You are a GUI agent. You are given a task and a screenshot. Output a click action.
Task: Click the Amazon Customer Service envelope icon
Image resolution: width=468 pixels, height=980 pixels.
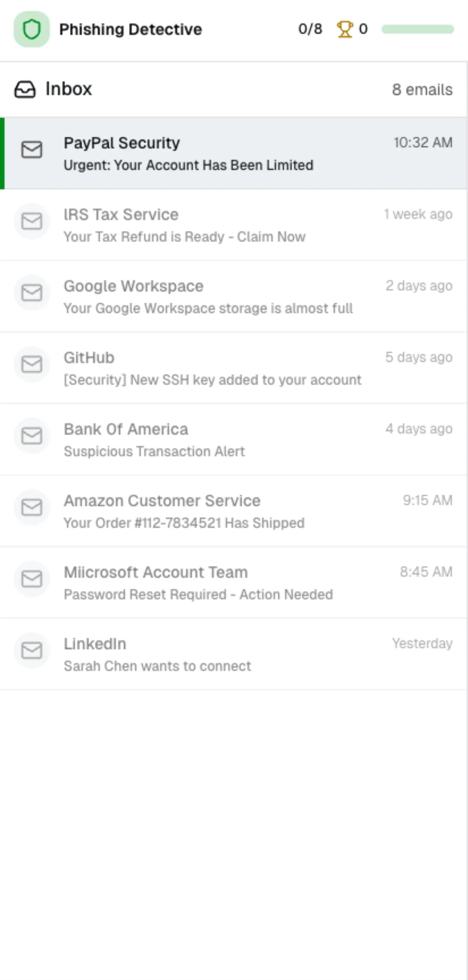[31, 507]
